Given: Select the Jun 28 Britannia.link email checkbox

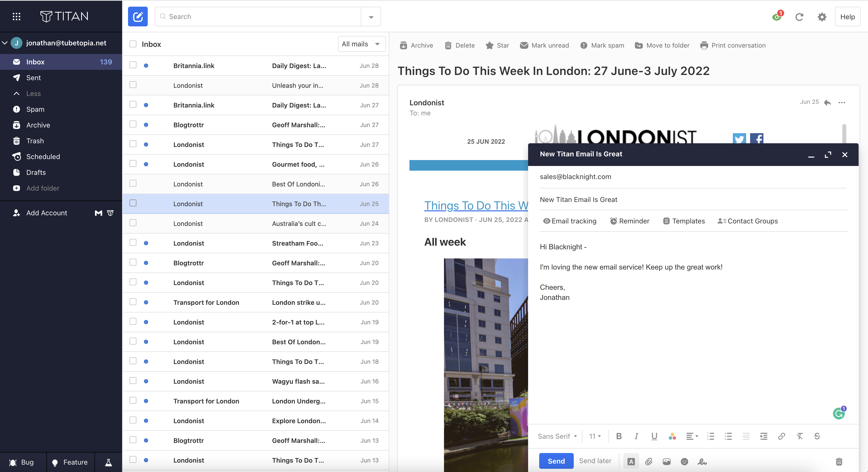Looking at the screenshot, I should click(133, 65).
